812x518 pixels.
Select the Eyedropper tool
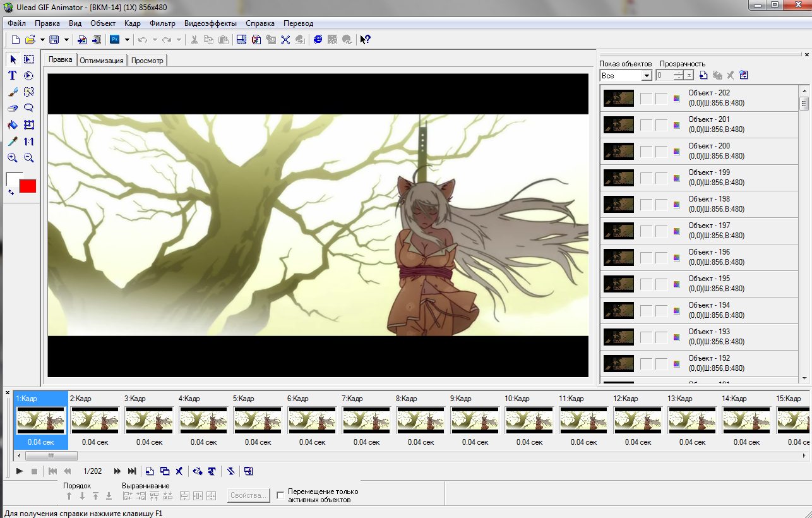13,142
